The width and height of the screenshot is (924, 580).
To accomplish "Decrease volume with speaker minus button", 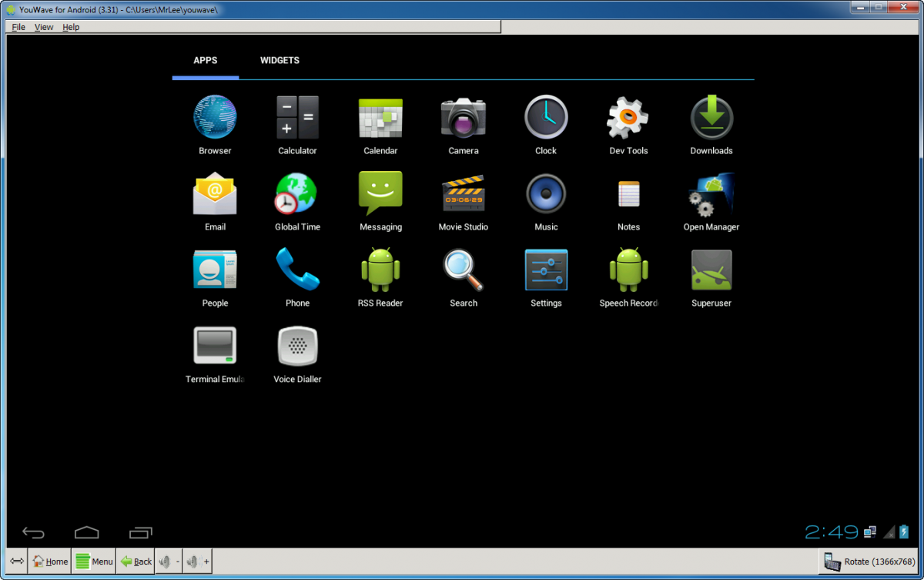I will pyautogui.click(x=168, y=562).
